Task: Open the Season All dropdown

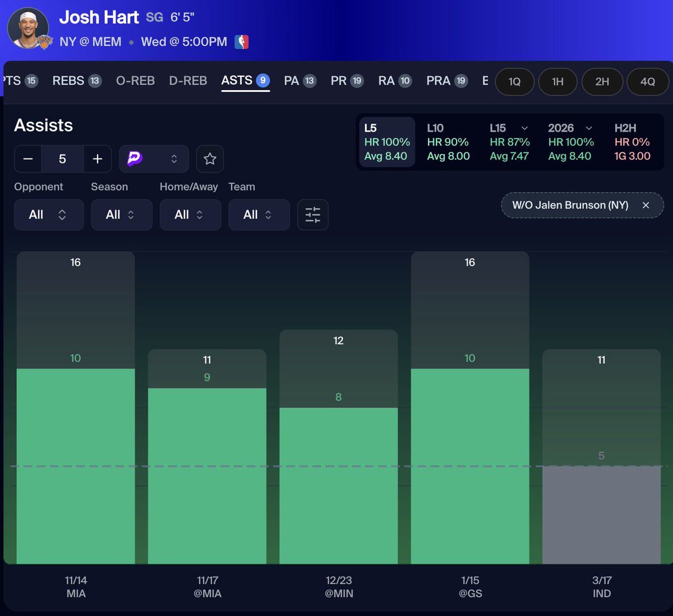Action: 122,215
